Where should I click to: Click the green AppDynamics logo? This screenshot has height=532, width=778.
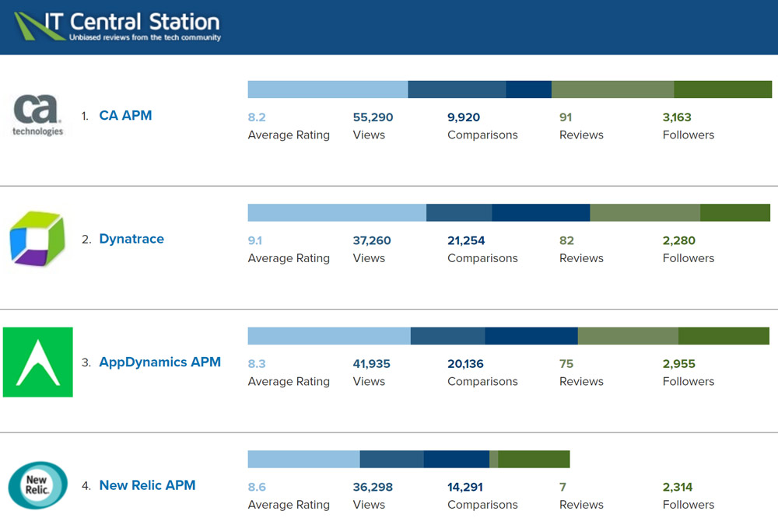37,362
